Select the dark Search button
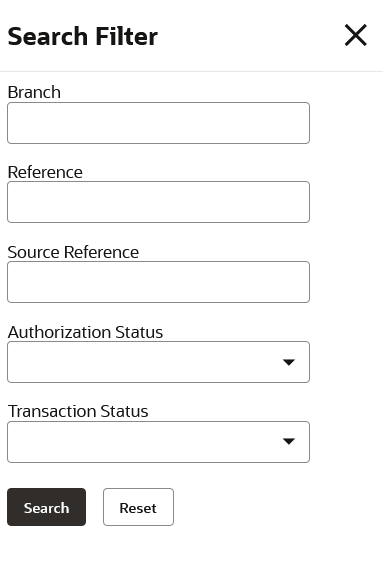383x577 pixels. point(46,507)
